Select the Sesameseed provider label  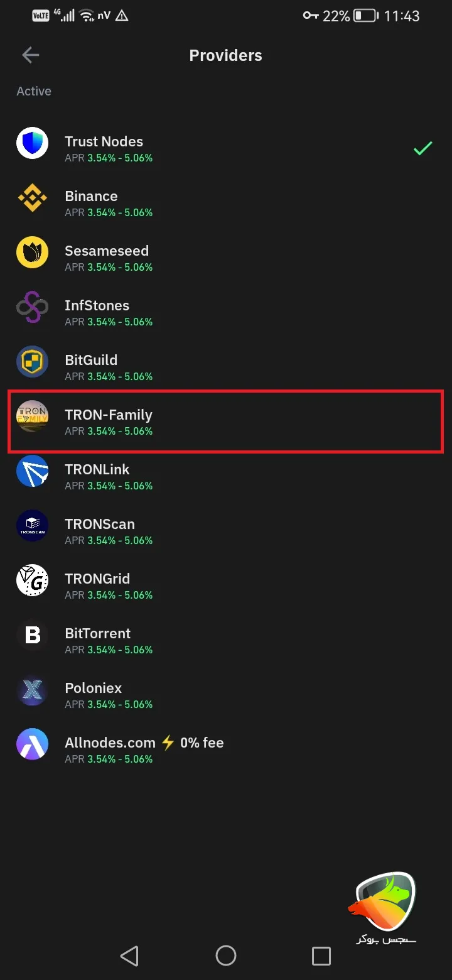click(107, 251)
